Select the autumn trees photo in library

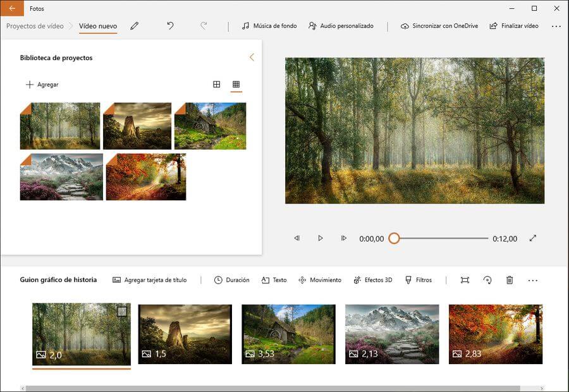(x=146, y=177)
